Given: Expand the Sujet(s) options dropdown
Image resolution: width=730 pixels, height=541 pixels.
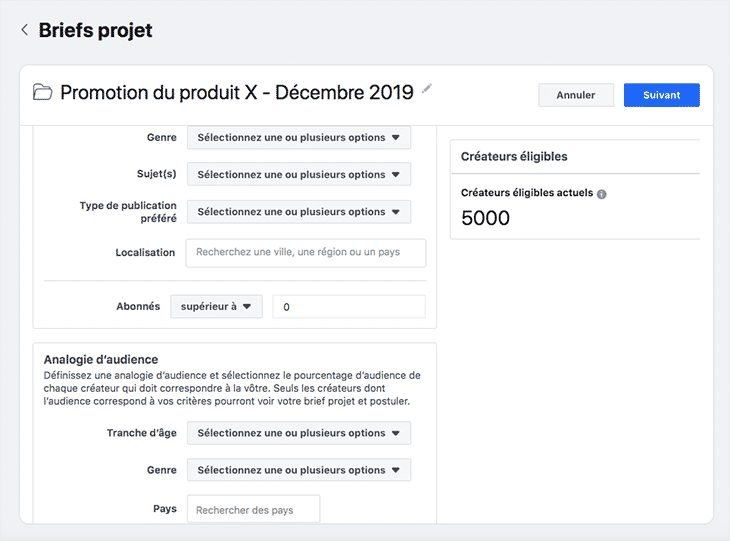Looking at the screenshot, I should point(298,175).
